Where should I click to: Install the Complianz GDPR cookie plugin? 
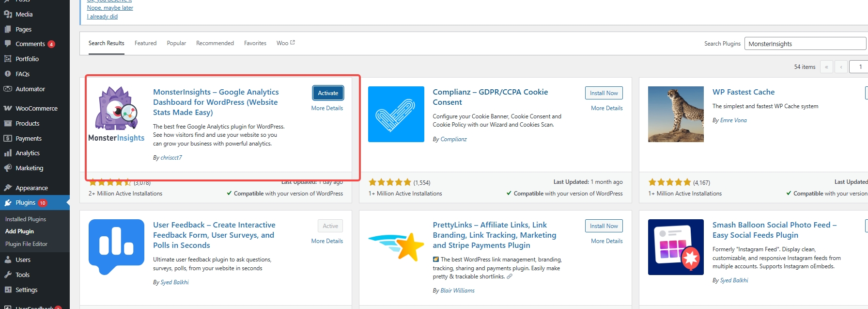point(604,93)
